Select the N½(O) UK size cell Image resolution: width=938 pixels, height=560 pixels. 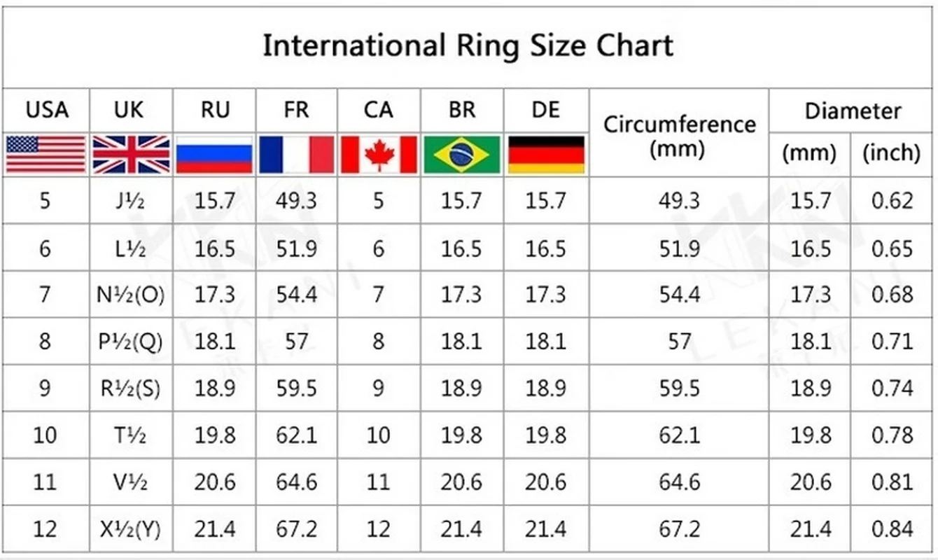[x=131, y=295]
